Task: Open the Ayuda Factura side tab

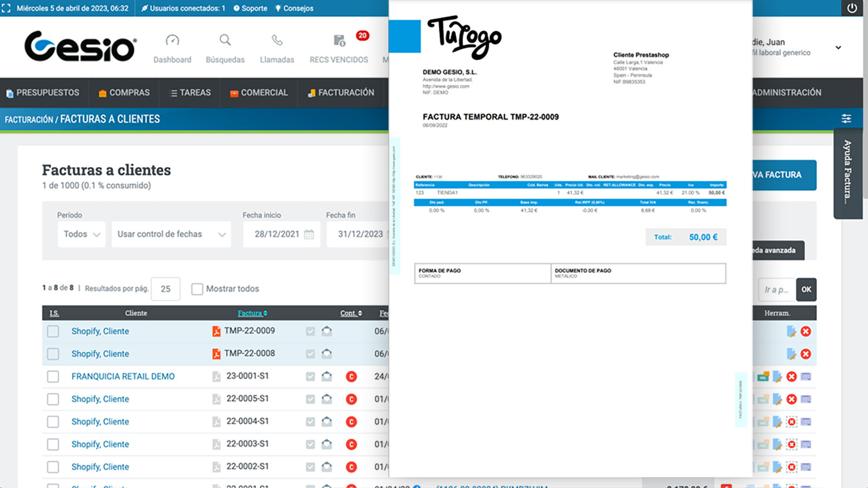Action: (848, 174)
